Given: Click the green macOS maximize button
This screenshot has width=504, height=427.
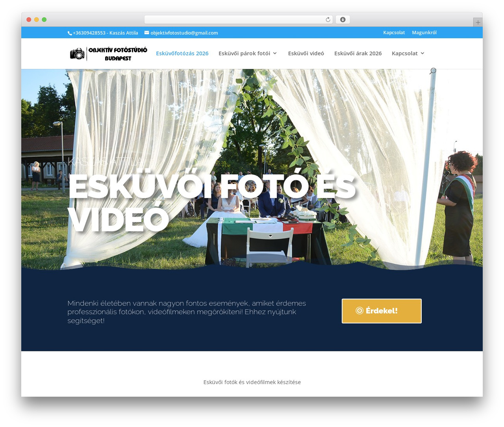Looking at the screenshot, I should pyautogui.click(x=44, y=20).
